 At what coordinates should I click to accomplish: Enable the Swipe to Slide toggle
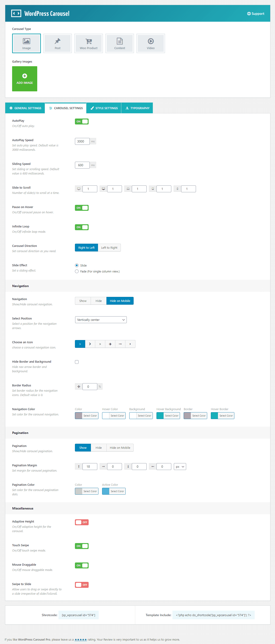coord(82,585)
